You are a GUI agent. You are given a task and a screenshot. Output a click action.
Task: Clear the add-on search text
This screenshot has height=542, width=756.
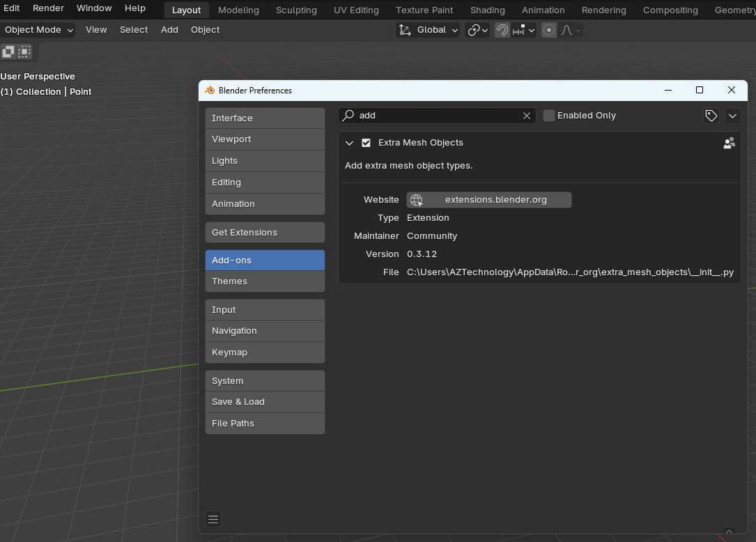(527, 116)
